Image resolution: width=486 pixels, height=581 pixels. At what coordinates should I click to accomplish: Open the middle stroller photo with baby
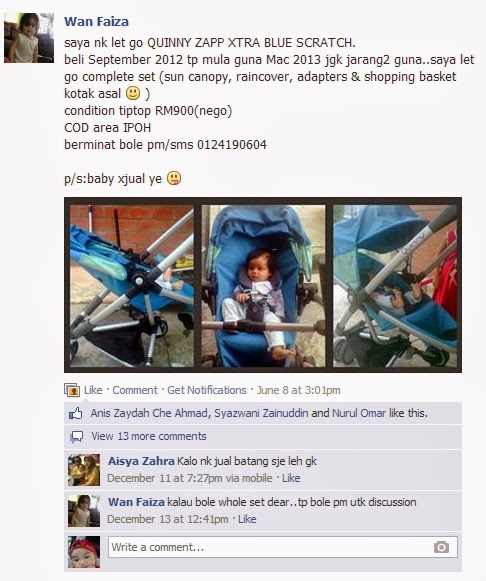pyautogui.click(x=263, y=286)
